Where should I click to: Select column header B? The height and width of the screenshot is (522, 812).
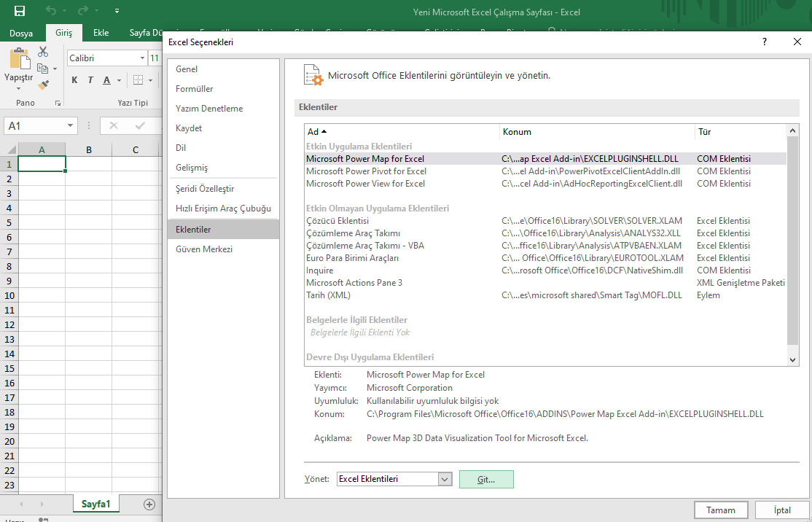click(88, 149)
